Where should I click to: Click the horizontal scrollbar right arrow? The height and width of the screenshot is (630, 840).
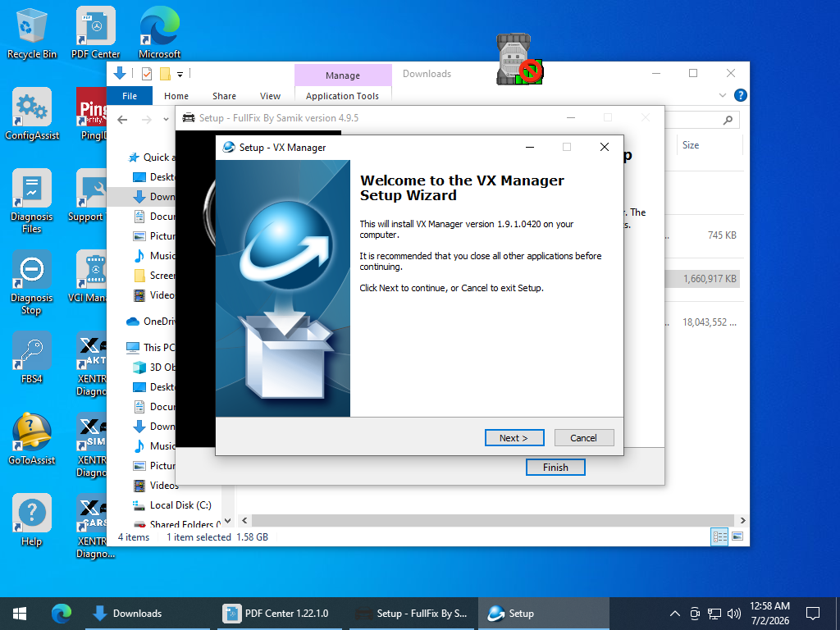click(x=742, y=520)
